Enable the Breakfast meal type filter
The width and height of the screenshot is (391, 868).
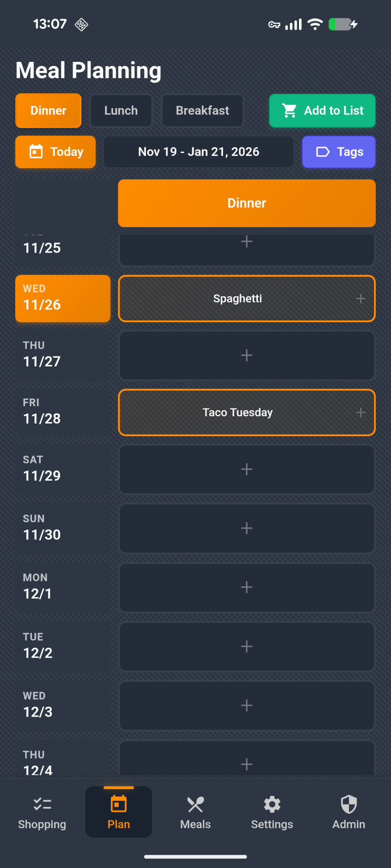click(202, 111)
